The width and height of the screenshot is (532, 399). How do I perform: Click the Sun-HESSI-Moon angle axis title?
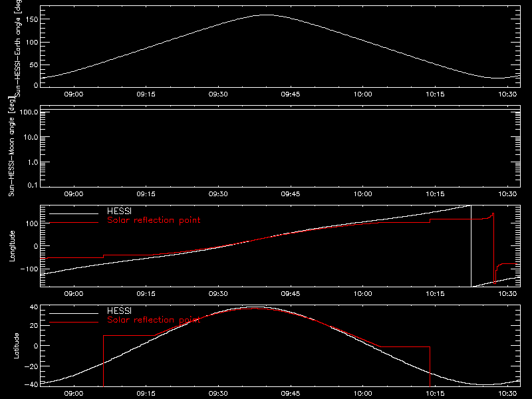(x=11, y=146)
